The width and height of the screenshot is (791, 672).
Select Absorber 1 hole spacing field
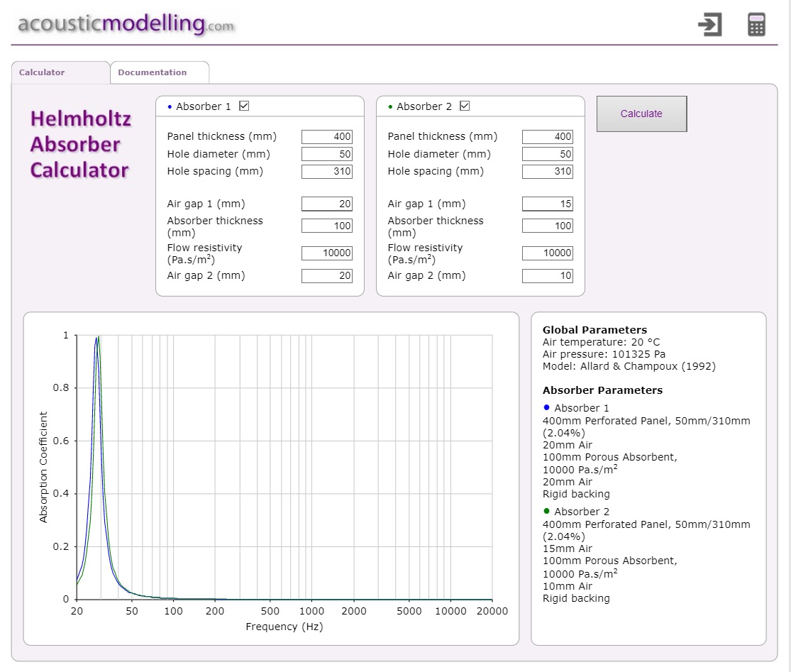pyautogui.click(x=327, y=171)
